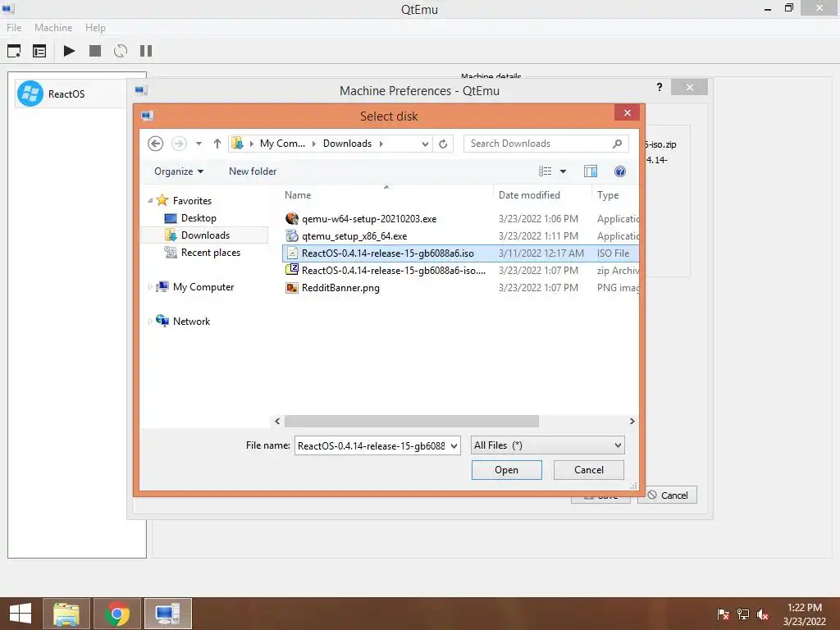
Task: Open the Help menu
Action: (95, 27)
